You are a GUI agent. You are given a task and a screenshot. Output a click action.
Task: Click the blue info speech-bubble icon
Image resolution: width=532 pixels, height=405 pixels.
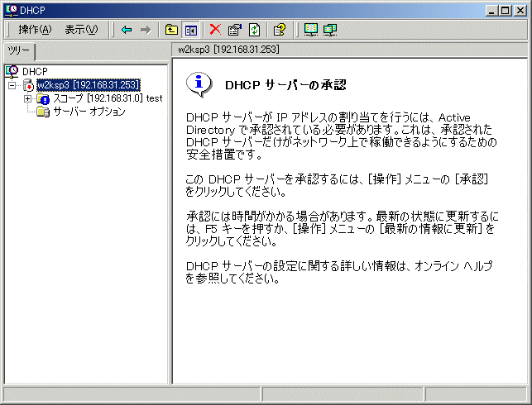pos(199,84)
